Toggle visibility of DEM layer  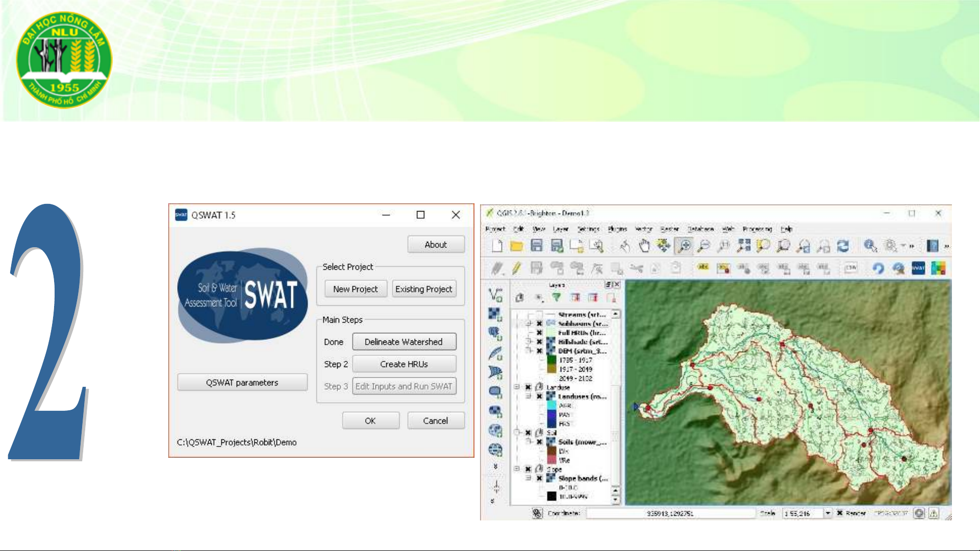[539, 351]
